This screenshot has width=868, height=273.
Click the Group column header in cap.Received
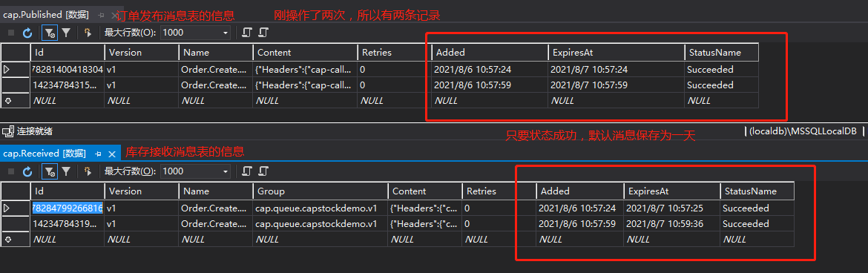coord(320,191)
